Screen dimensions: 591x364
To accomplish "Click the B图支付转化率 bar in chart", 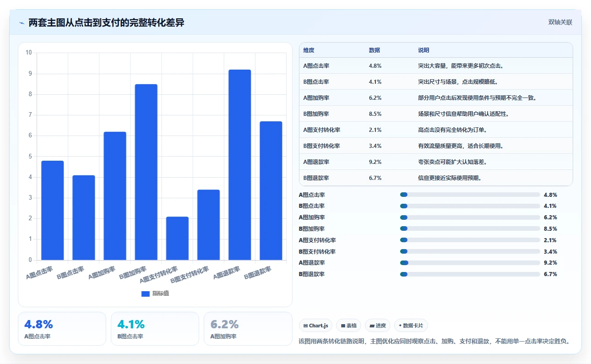I will (208, 225).
